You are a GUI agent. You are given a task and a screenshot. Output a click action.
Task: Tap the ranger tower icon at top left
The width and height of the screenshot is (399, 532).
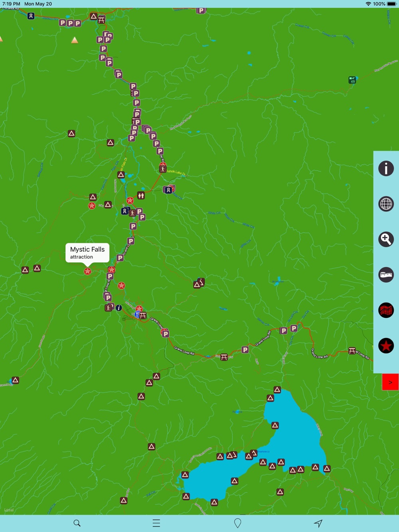[x=31, y=16]
